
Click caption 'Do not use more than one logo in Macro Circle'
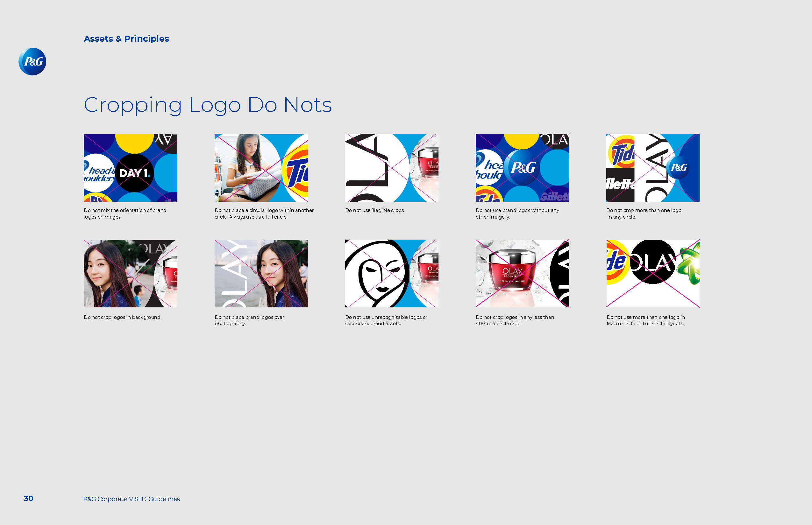pyautogui.click(x=645, y=320)
